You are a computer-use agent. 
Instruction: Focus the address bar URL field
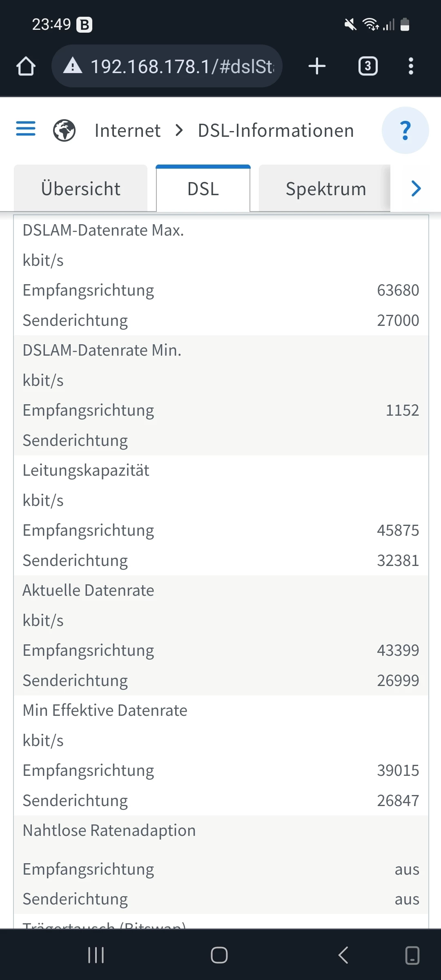pos(182,66)
